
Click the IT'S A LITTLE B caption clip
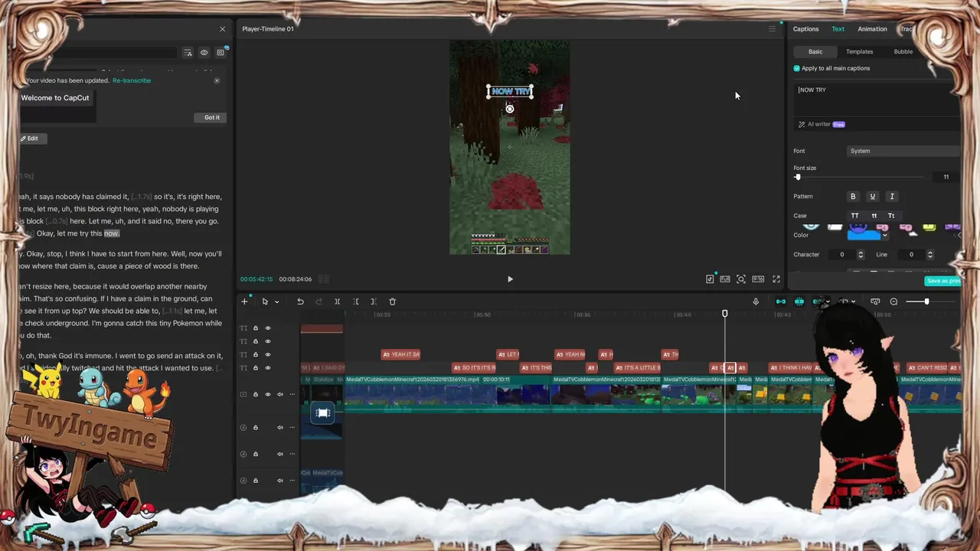click(x=637, y=368)
